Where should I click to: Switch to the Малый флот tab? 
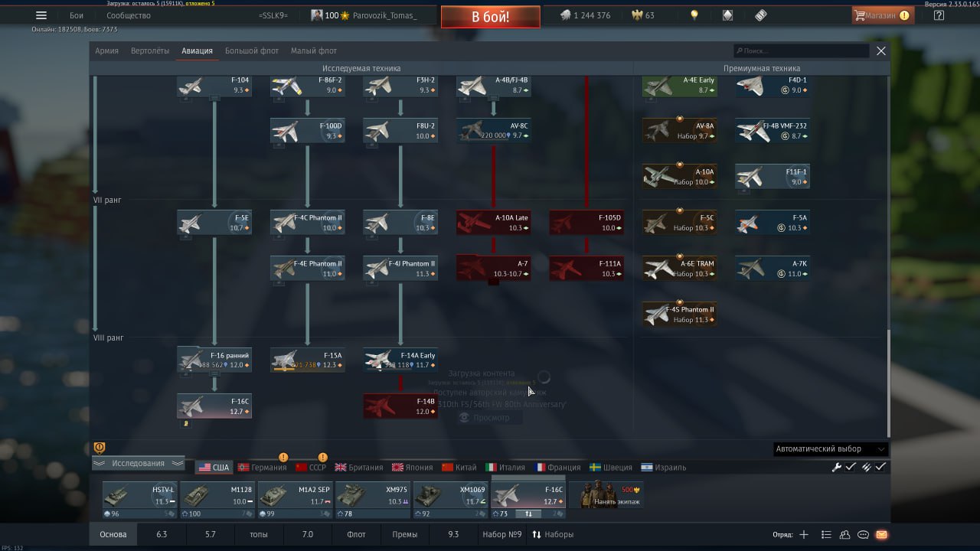point(314,51)
